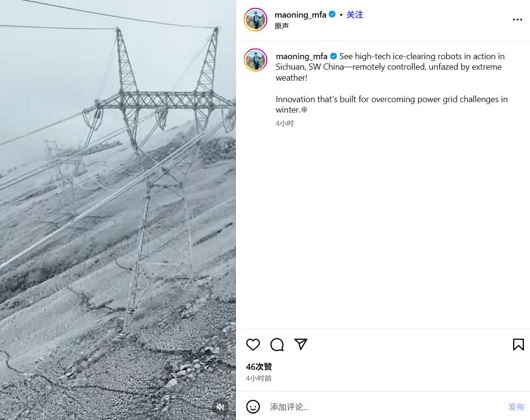Viewport: 530px width, 420px height.
Task: Like the post with the heart icon
Action: pos(253,344)
